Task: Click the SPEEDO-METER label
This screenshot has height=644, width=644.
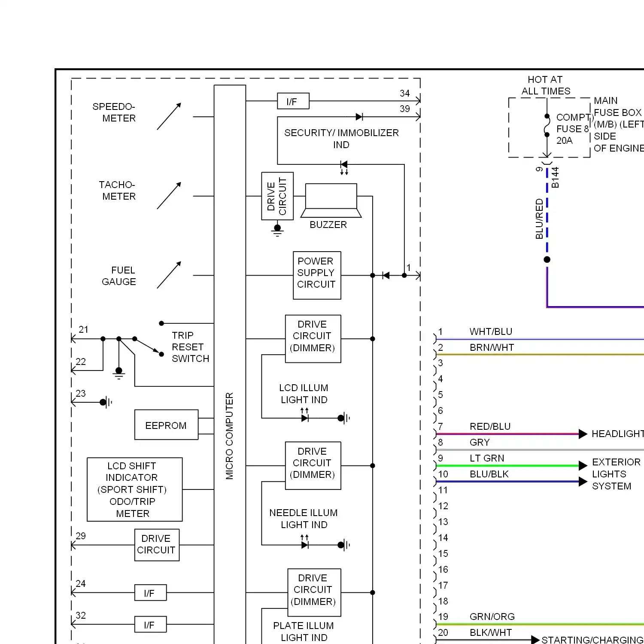Action: point(114,112)
